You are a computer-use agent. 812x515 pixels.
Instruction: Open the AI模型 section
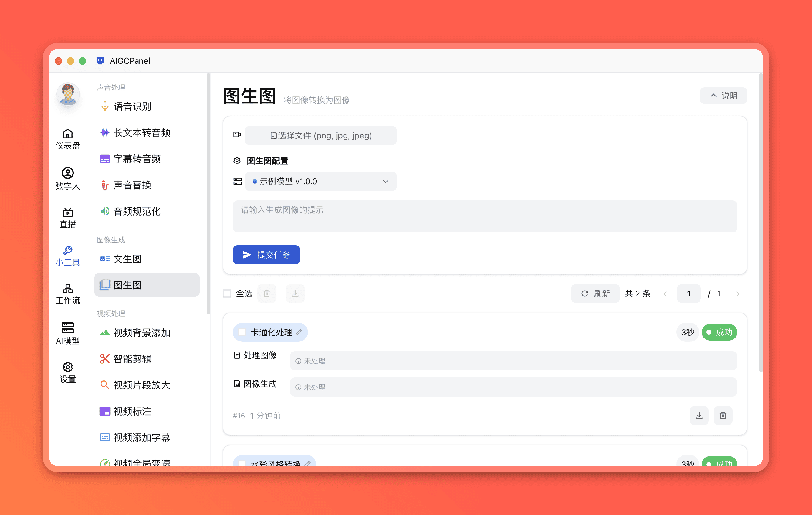[68, 334]
